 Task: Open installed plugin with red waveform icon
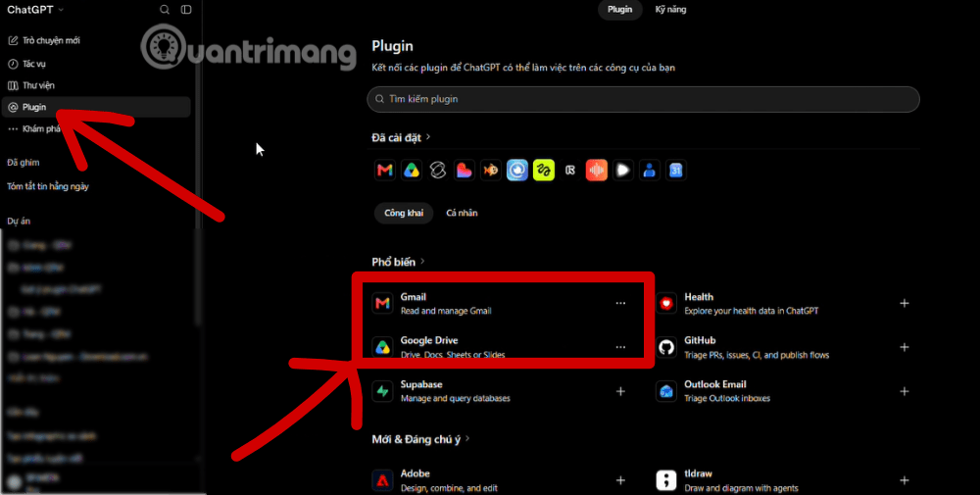pos(596,170)
